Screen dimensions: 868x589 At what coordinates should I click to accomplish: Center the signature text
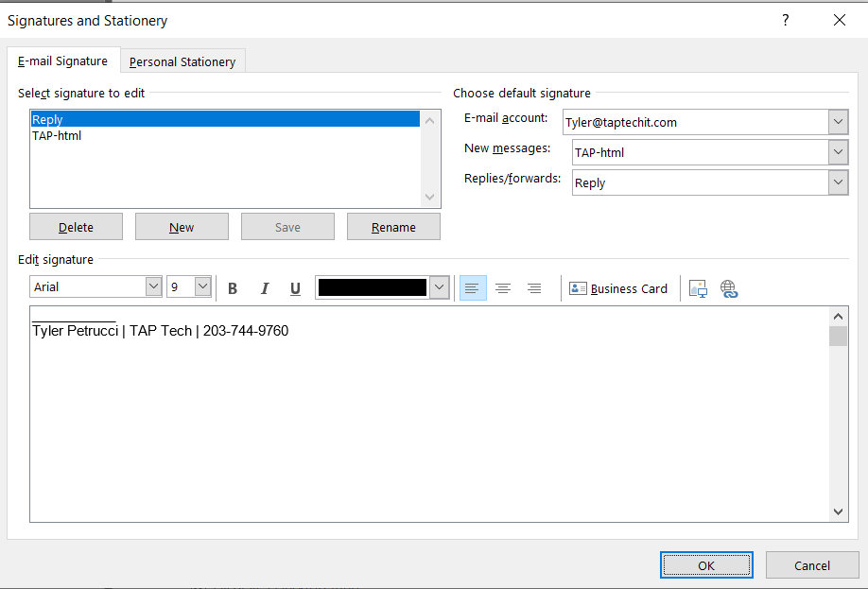[x=503, y=288]
